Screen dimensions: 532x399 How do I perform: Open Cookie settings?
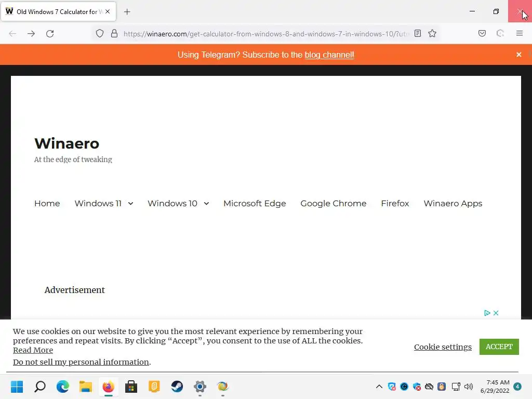point(443,347)
